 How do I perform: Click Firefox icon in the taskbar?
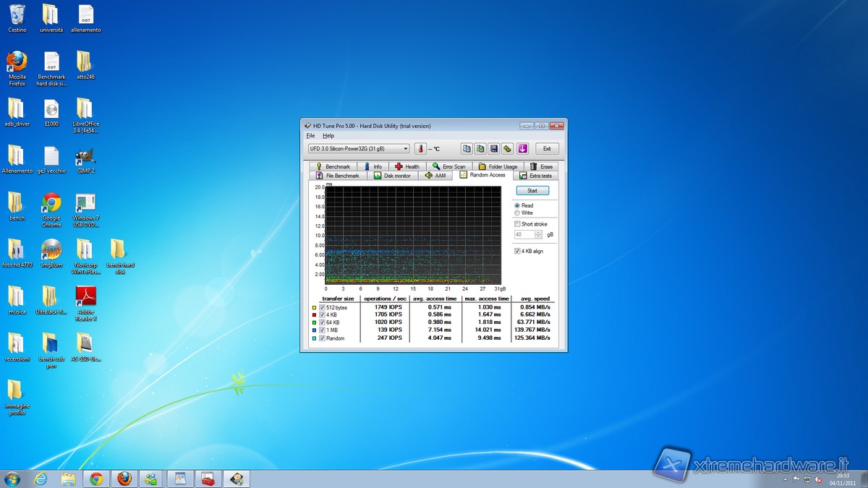tap(124, 479)
